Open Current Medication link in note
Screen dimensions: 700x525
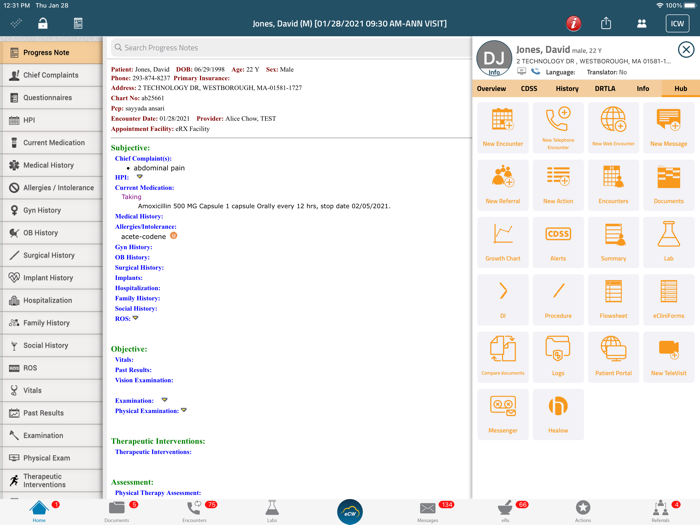(x=144, y=188)
